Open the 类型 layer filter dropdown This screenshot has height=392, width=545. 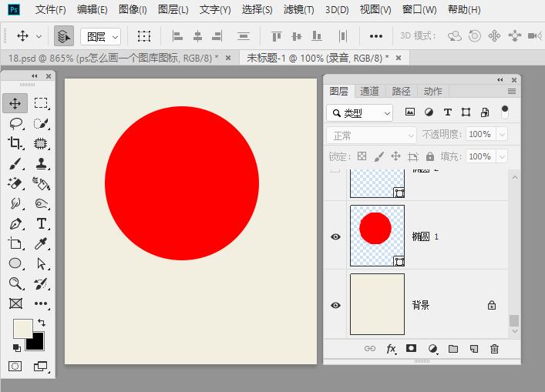[x=359, y=112]
